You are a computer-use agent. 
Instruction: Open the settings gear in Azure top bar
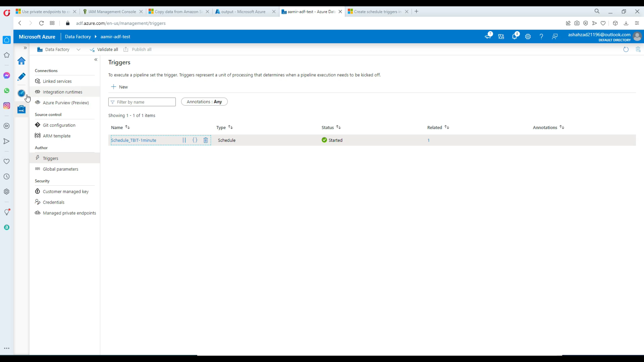528,36
